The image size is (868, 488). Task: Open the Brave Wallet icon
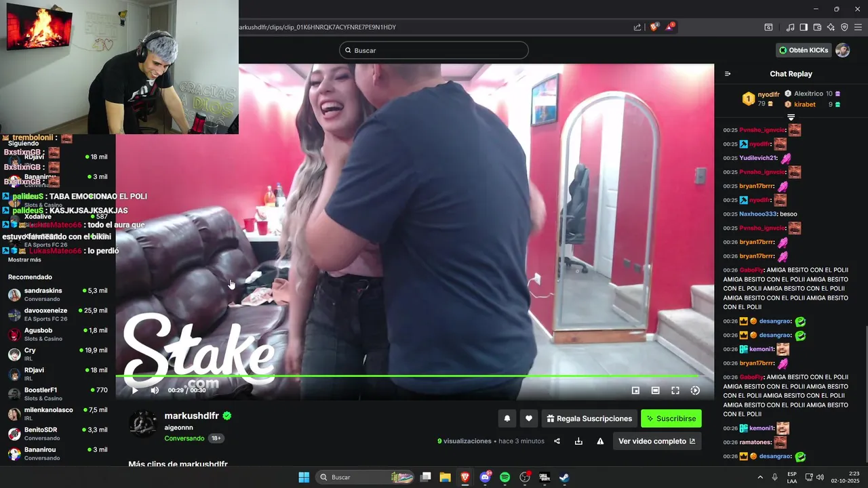[x=817, y=27]
